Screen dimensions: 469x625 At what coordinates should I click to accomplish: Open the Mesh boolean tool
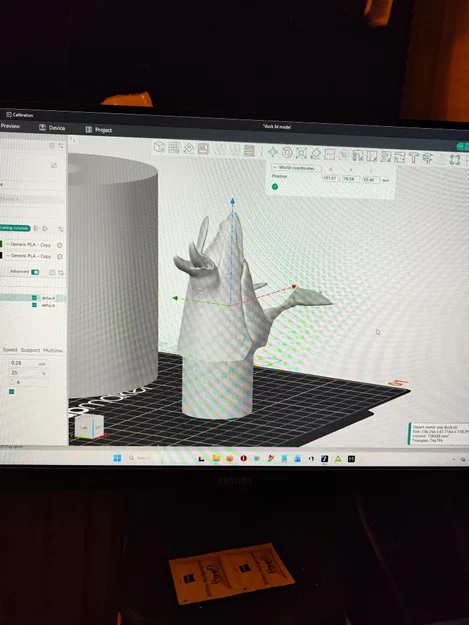pyautogui.click(x=343, y=155)
